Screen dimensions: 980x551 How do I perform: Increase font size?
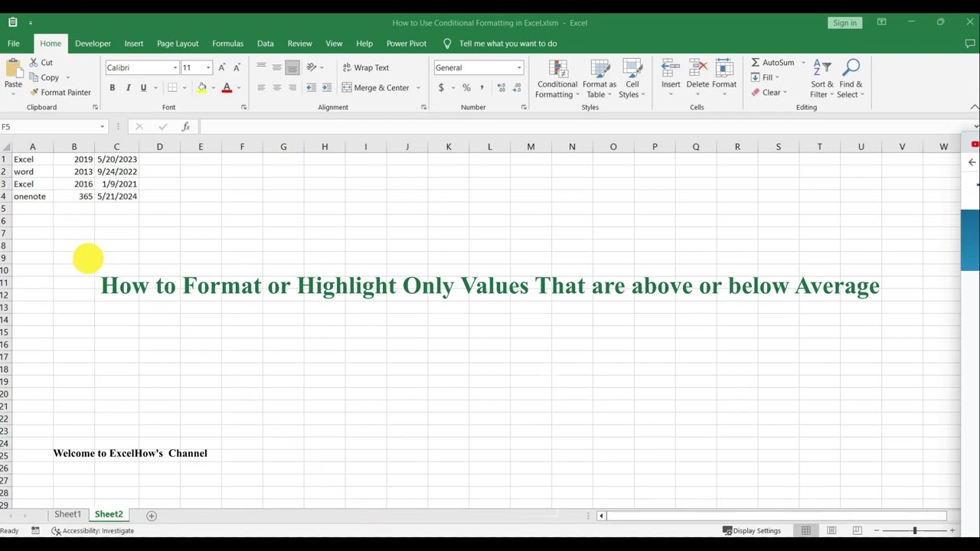pos(221,67)
